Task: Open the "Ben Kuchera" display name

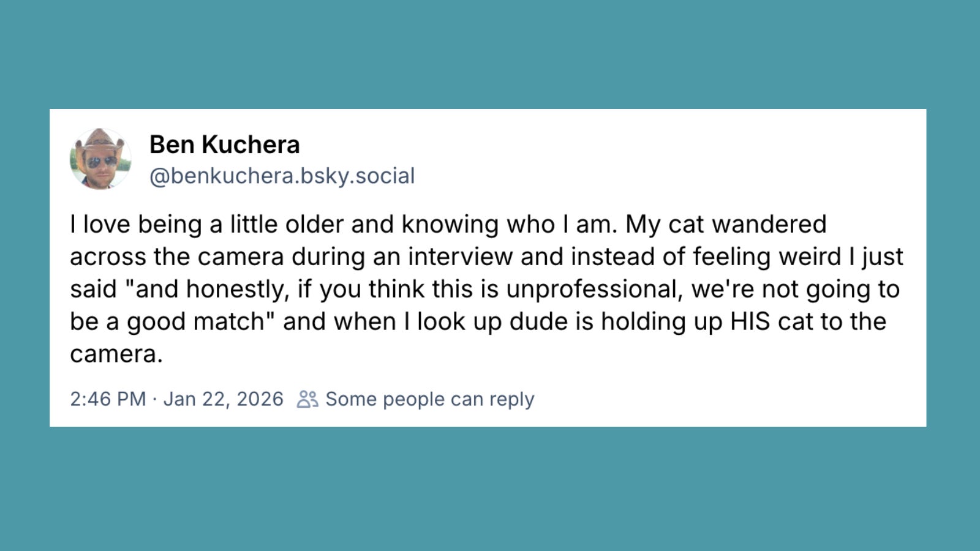Action: [x=224, y=145]
